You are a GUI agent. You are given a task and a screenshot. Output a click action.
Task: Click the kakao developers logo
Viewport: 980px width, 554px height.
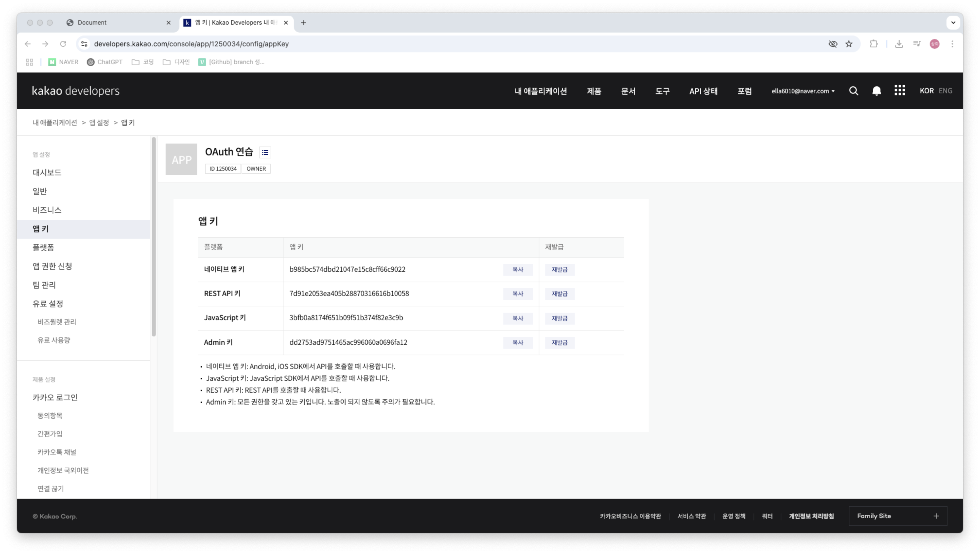76,91
